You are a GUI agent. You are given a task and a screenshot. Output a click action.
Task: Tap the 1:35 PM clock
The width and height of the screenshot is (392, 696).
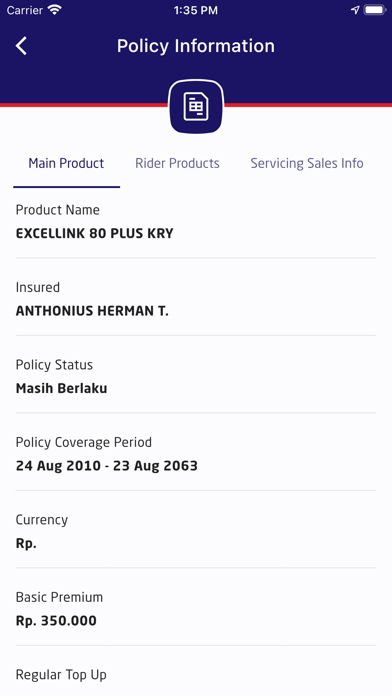pos(196,10)
